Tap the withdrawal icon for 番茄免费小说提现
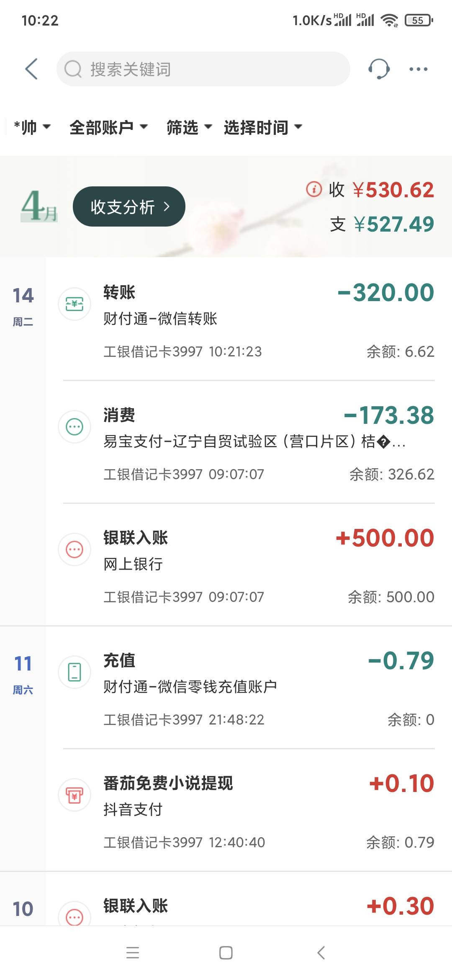This screenshot has width=452, height=980. point(74,794)
